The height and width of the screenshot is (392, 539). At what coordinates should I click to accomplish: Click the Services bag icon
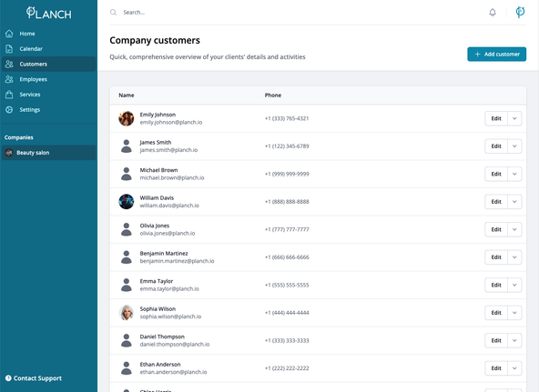coord(9,95)
